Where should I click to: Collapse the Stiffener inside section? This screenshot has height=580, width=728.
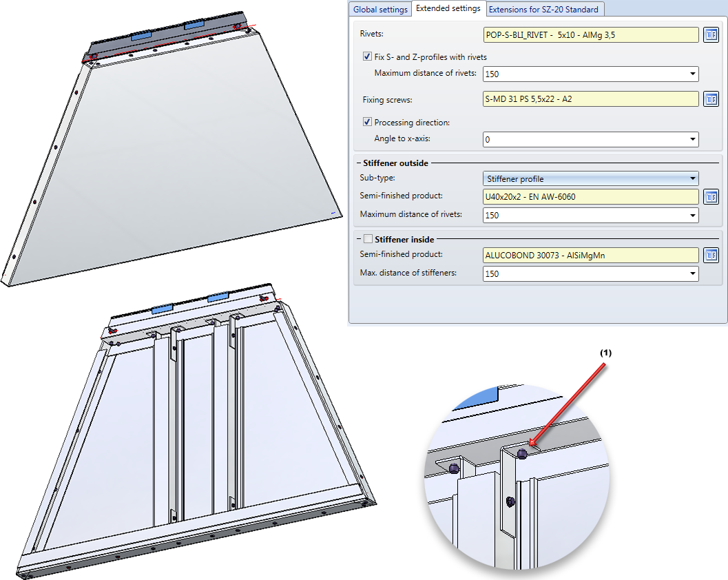tap(359, 239)
